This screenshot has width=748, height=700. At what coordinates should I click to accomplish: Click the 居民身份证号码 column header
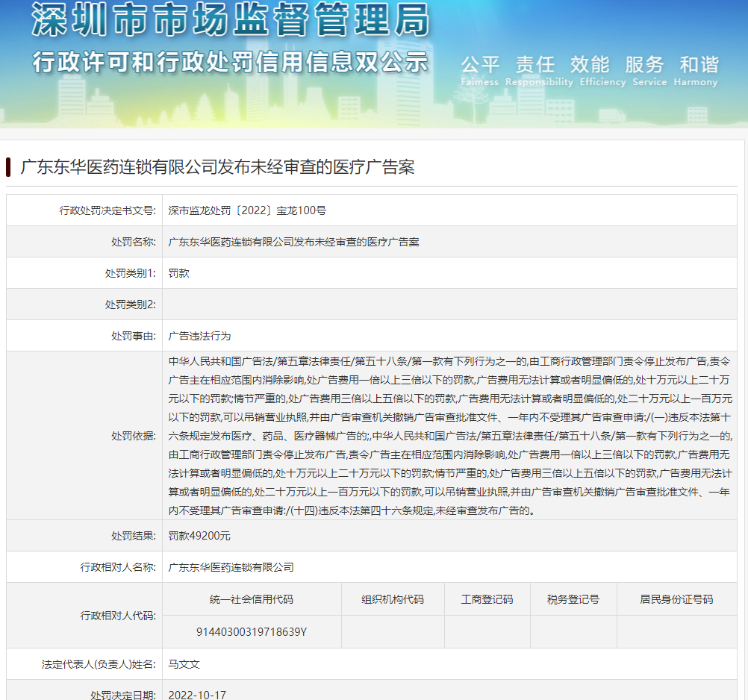[676, 599]
